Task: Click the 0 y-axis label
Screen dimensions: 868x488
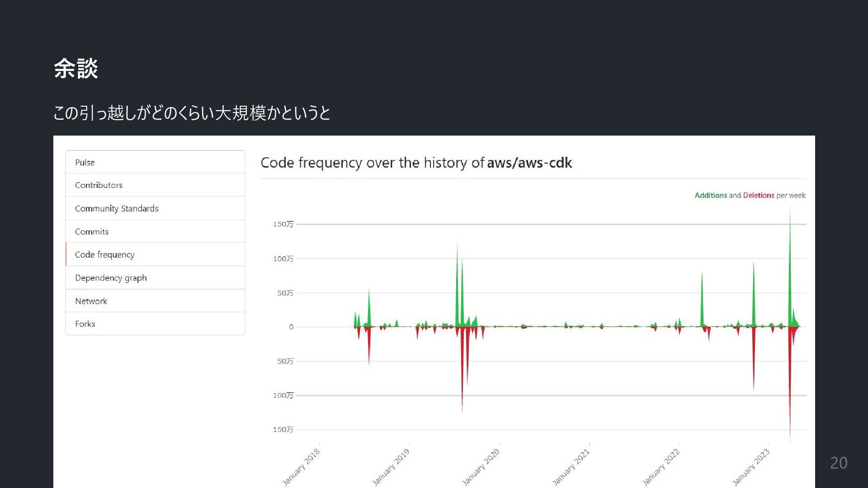Action: pos(291,327)
